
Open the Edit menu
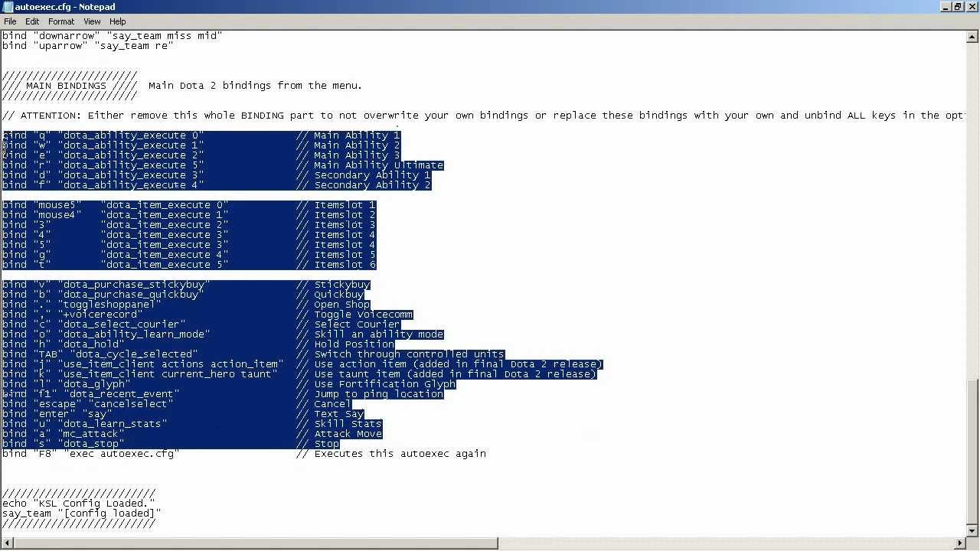32,21
